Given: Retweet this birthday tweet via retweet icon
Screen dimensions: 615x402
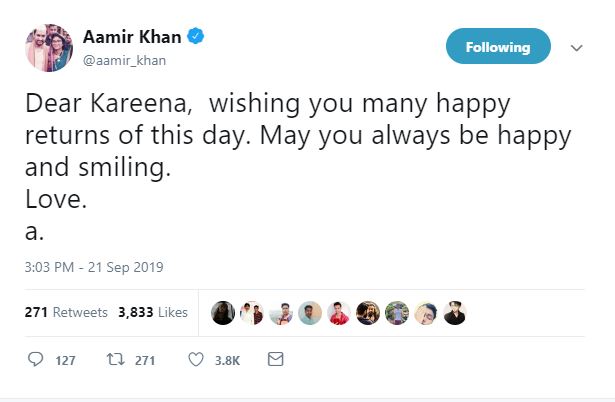Looking at the screenshot, I should pos(114,359).
